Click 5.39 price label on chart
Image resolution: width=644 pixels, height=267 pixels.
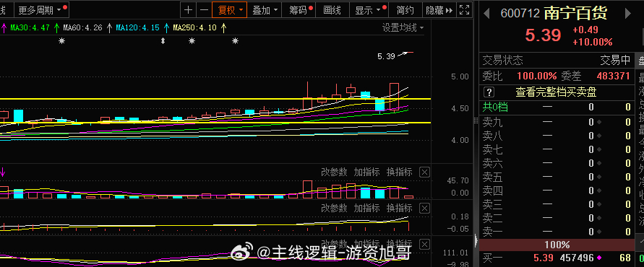[x=386, y=56]
